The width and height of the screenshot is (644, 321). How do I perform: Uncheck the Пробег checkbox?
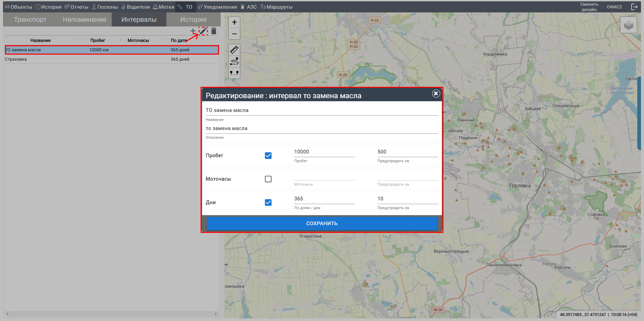(x=268, y=155)
